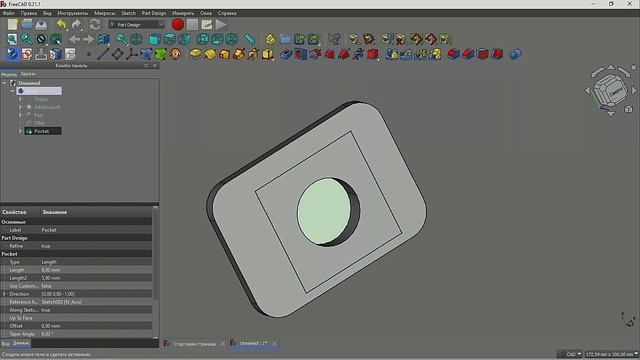
Task: Create a datum line
Action: click(103, 54)
